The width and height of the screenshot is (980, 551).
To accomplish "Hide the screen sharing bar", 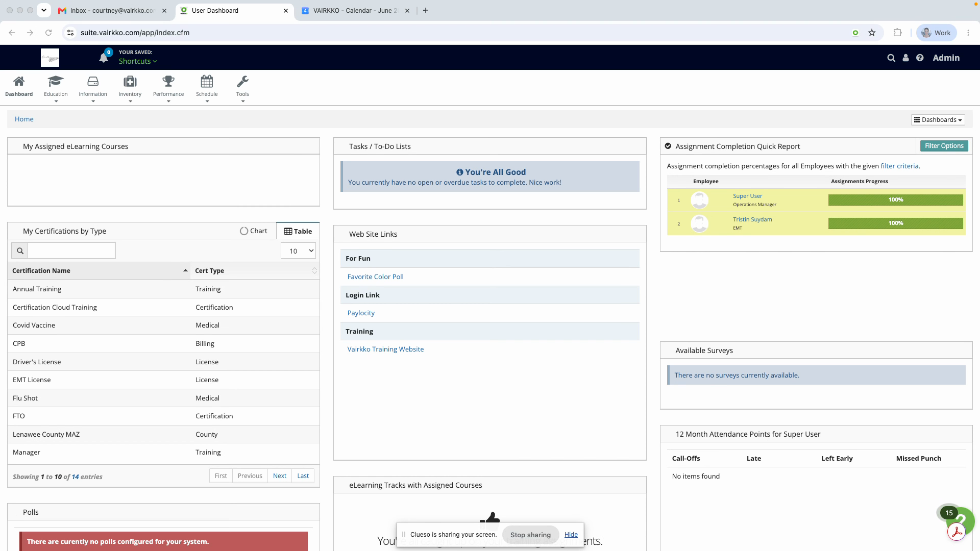I will coord(571,534).
